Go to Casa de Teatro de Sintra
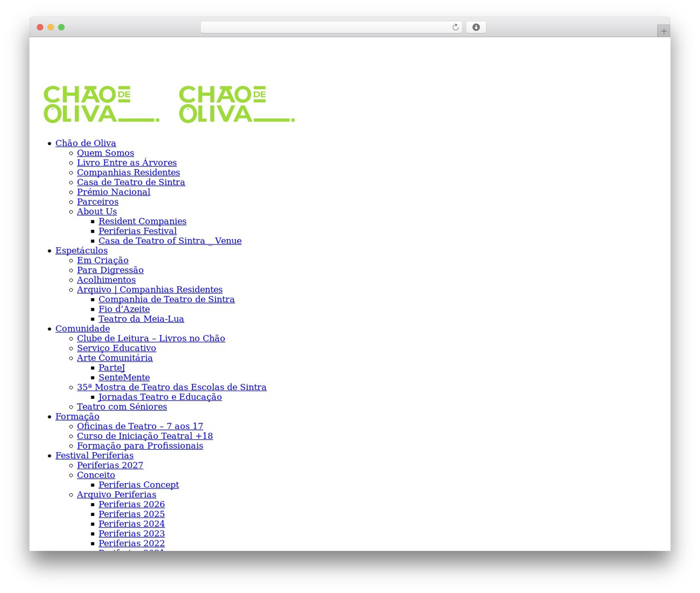 (x=131, y=182)
